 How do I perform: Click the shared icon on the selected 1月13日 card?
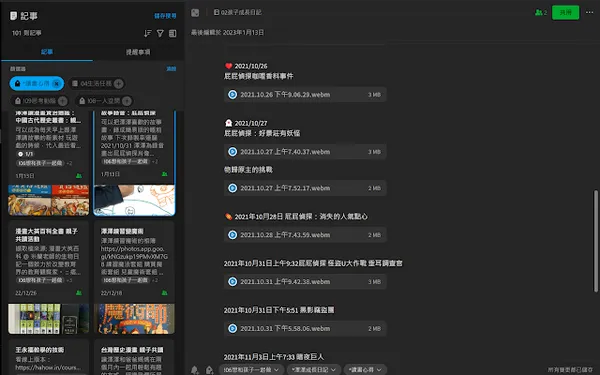point(165,174)
